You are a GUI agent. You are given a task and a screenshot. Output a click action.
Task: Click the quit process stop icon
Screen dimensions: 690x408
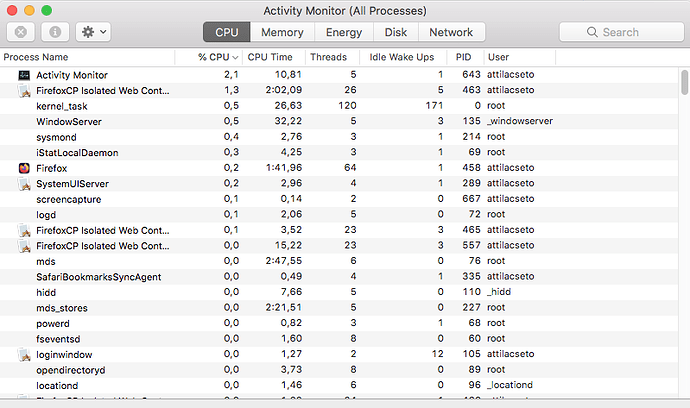click(21, 32)
